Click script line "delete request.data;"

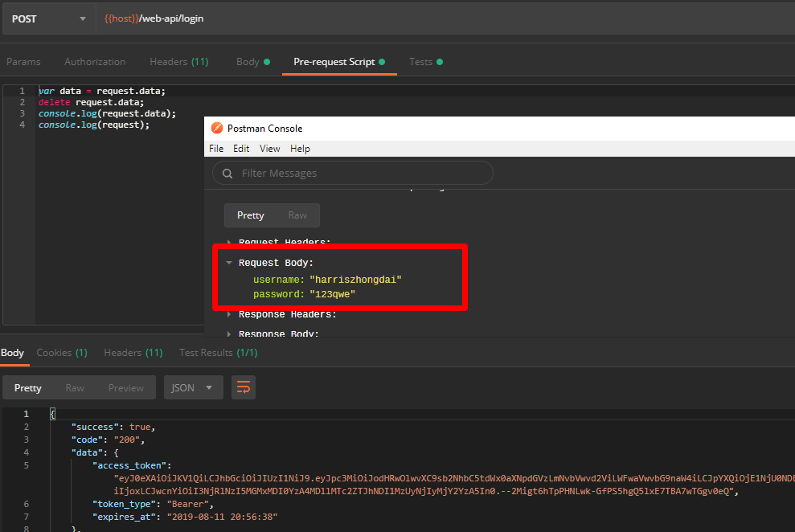click(92, 102)
